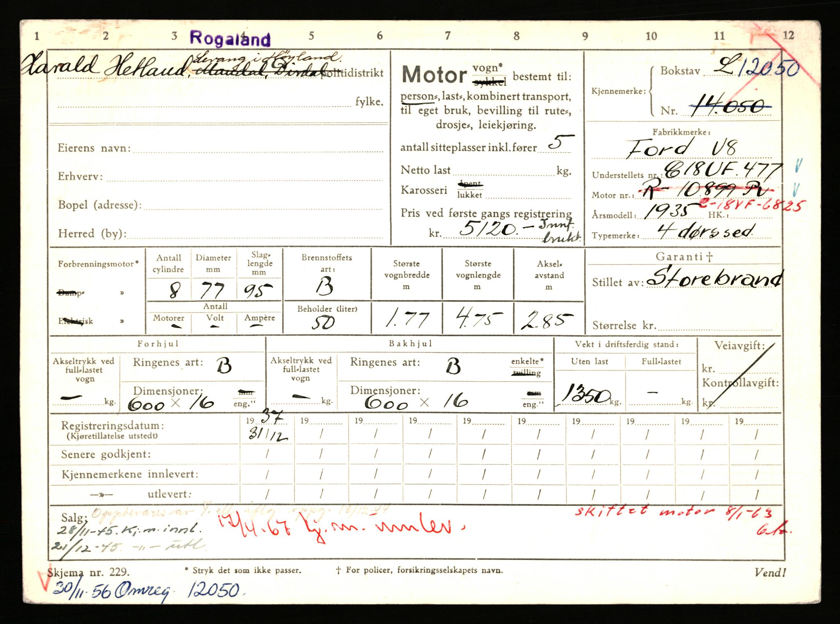The width and height of the screenshot is (840, 624).
Task: Click the handwritten year 37
Action: point(272,416)
